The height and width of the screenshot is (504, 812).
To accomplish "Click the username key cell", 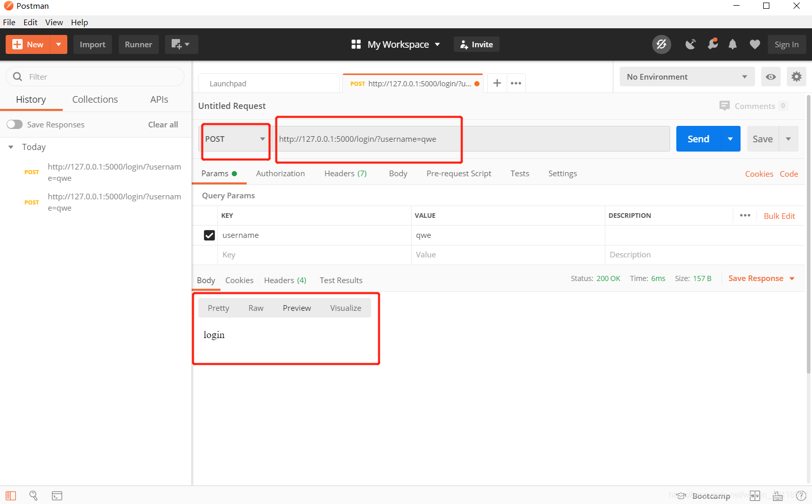I will point(314,235).
